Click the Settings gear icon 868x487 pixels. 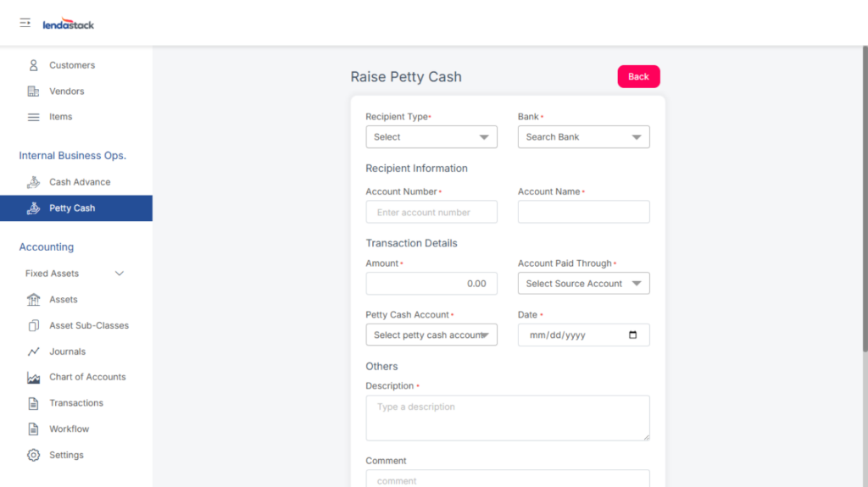point(34,455)
